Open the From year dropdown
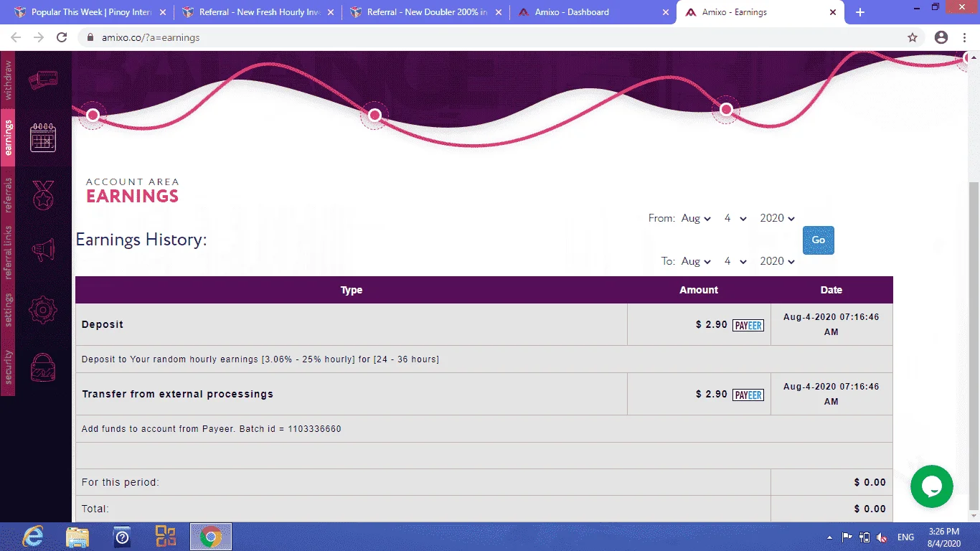This screenshot has height=551, width=980. (x=778, y=218)
